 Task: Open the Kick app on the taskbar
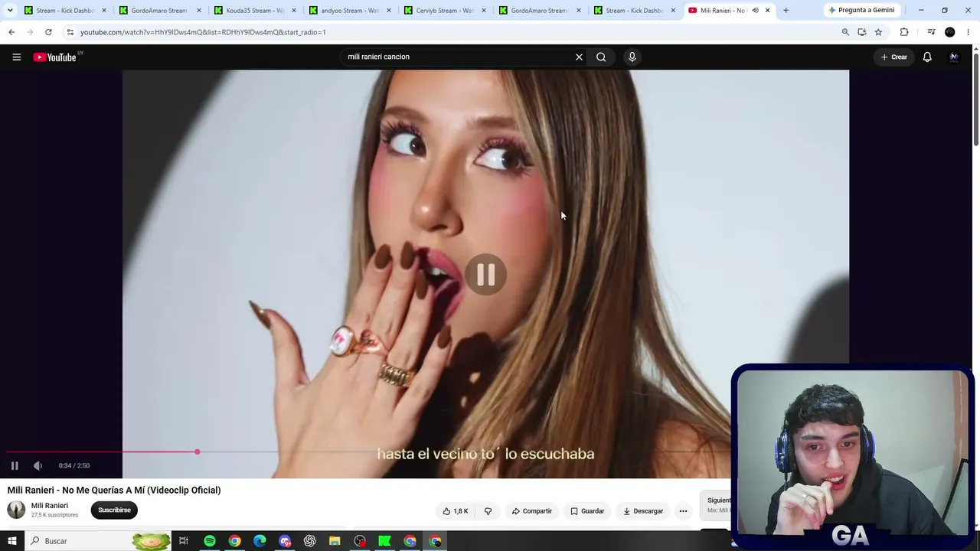click(x=385, y=541)
